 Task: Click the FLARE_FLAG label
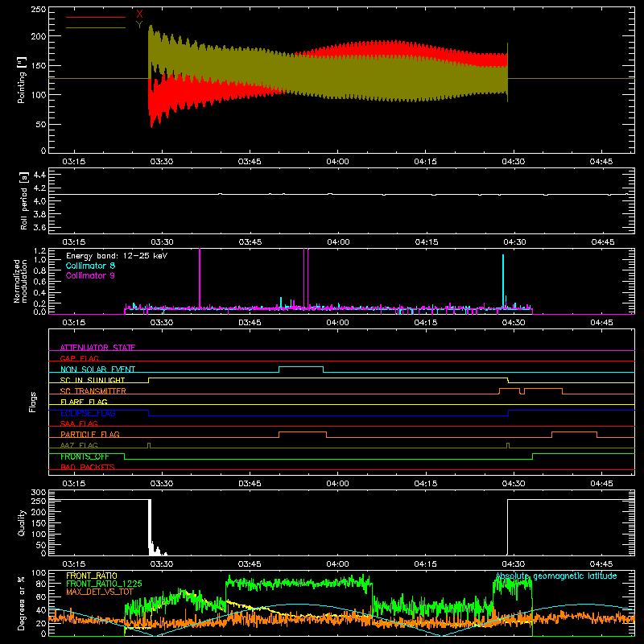[x=84, y=402]
